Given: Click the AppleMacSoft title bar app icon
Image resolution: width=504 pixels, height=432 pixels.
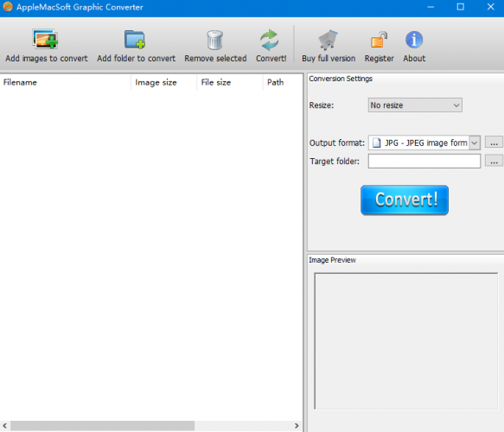Looking at the screenshot, I should 8,7.
